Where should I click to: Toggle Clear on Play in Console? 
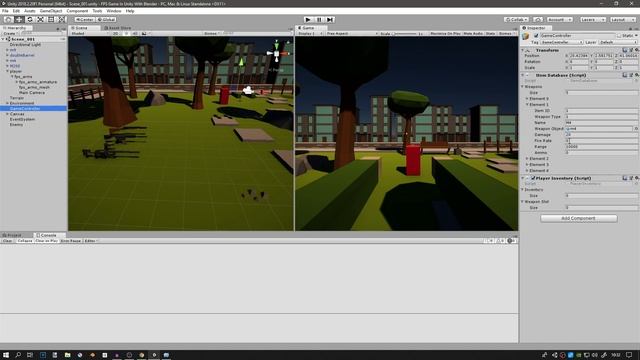coord(47,241)
